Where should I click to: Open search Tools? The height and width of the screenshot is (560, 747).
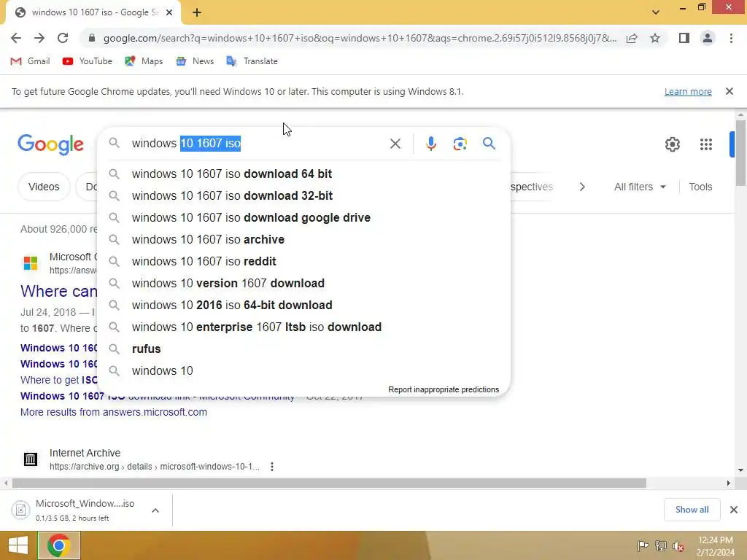(x=700, y=187)
